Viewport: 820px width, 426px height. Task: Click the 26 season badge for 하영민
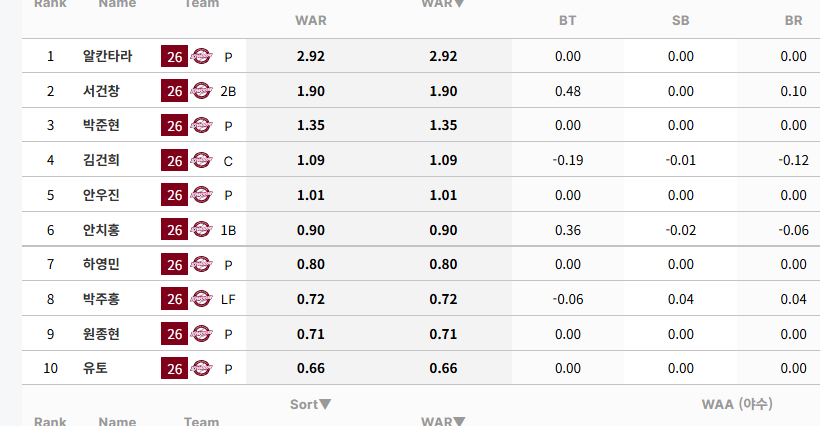pyautogui.click(x=174, y=264)
